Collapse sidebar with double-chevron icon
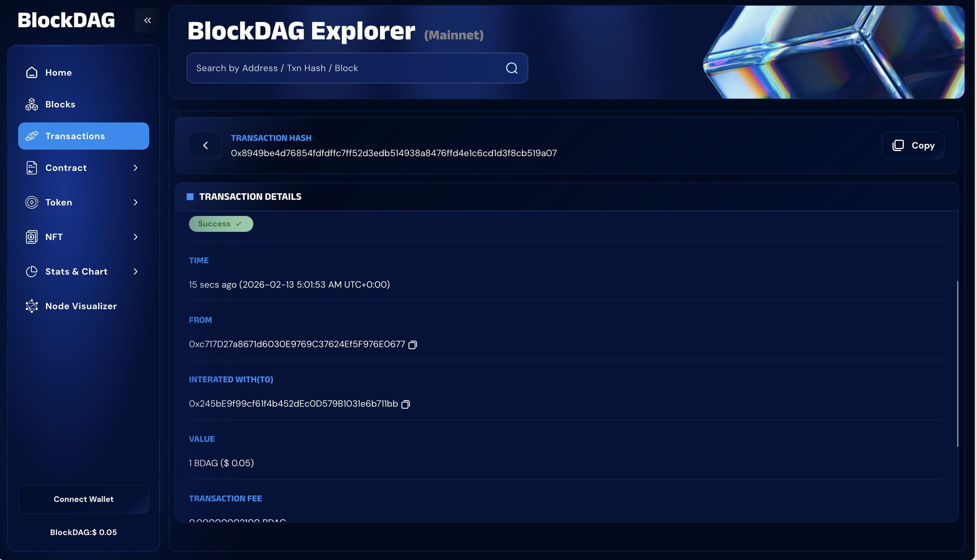This screenshot has height=560, width=977. (148, 20)
